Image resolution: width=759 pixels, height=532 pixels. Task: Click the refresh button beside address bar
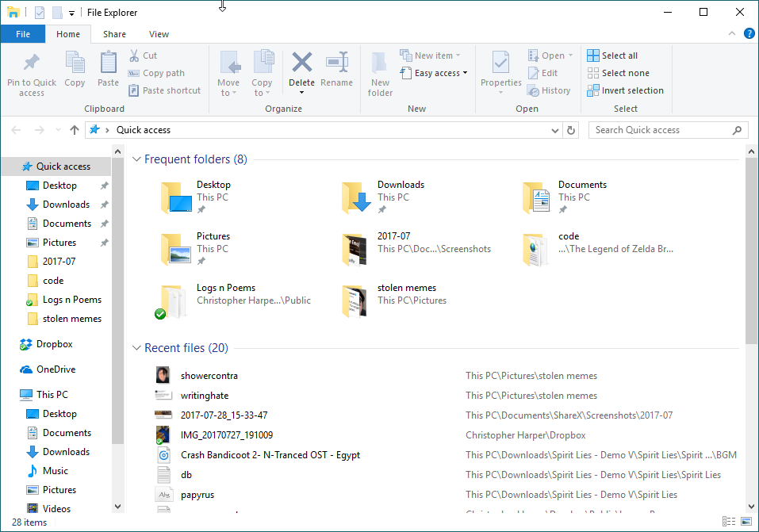coord(571,130)
